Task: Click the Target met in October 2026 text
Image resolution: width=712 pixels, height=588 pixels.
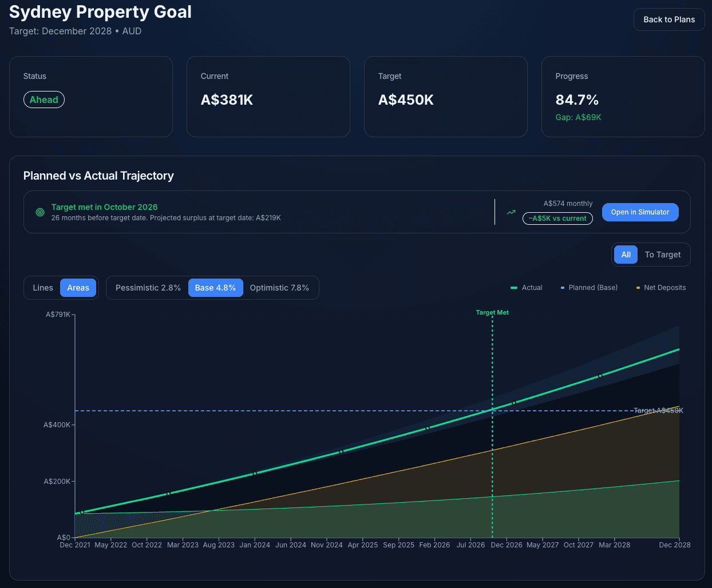Action: coord(104,206)
